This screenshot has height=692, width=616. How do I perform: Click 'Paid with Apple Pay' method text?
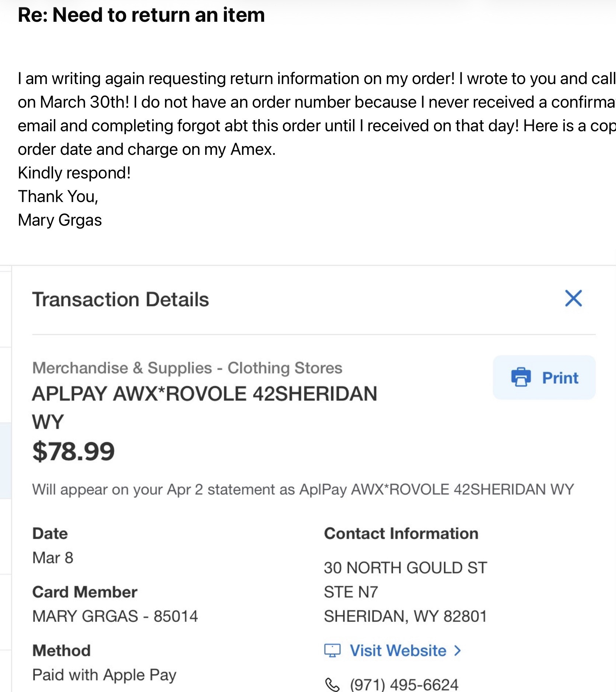[104, 675]
